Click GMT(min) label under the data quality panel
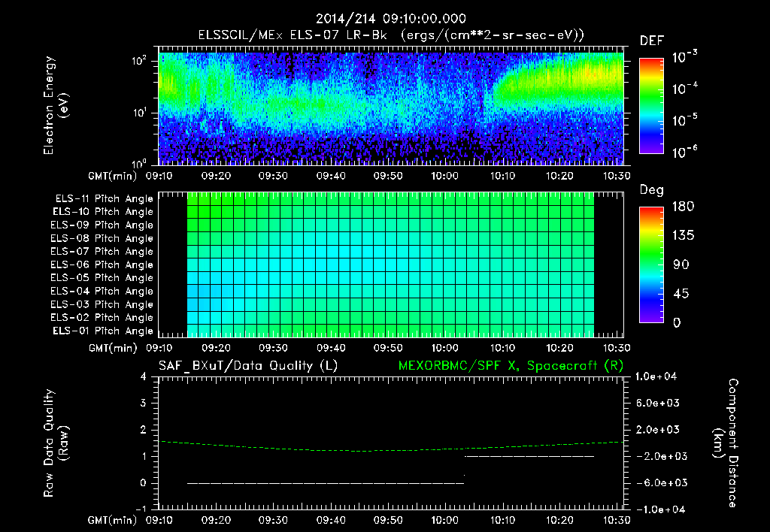The image size is (770, 532). point(113,520)
